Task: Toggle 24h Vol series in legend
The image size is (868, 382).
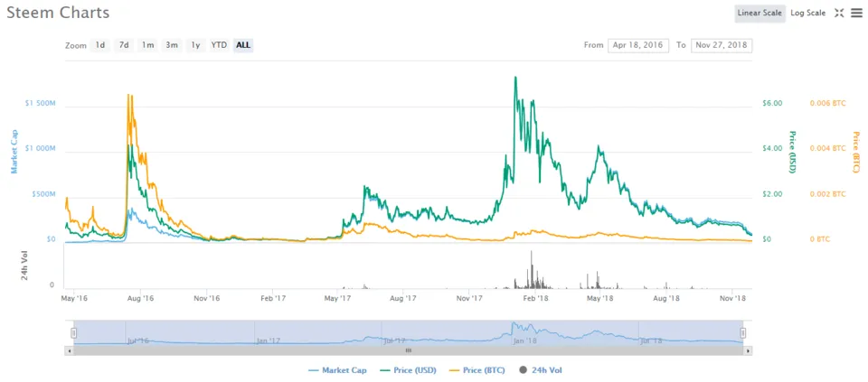Action: pyautogui.click(x=540, y=370)
